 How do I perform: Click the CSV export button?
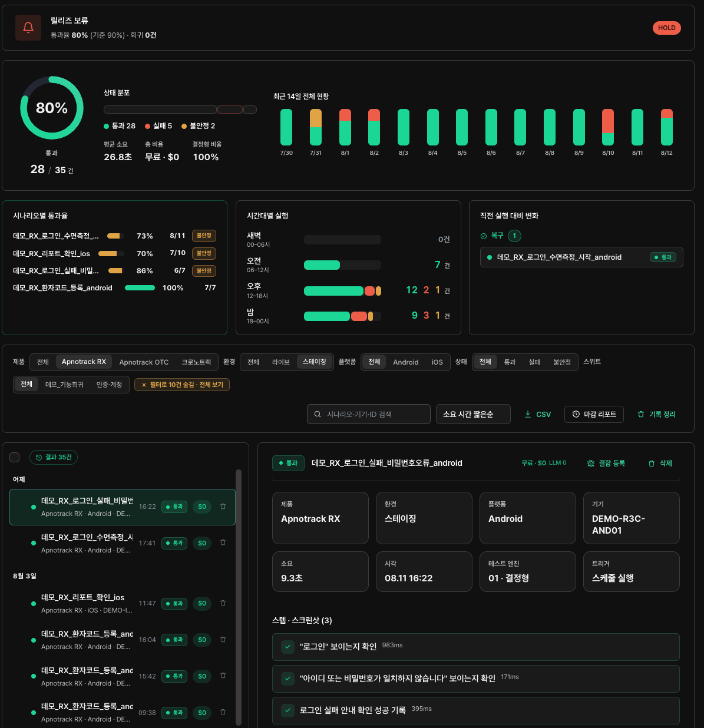tap(538, 414)
